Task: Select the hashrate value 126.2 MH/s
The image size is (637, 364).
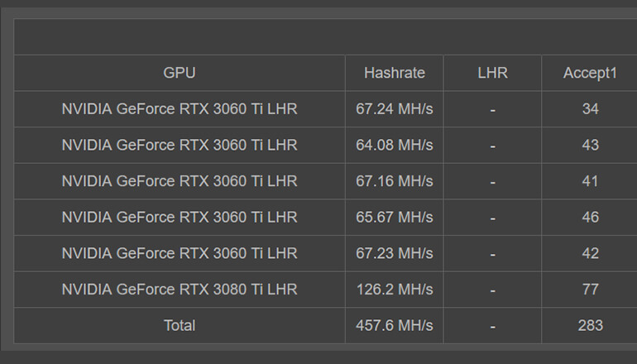Action: 395,290
